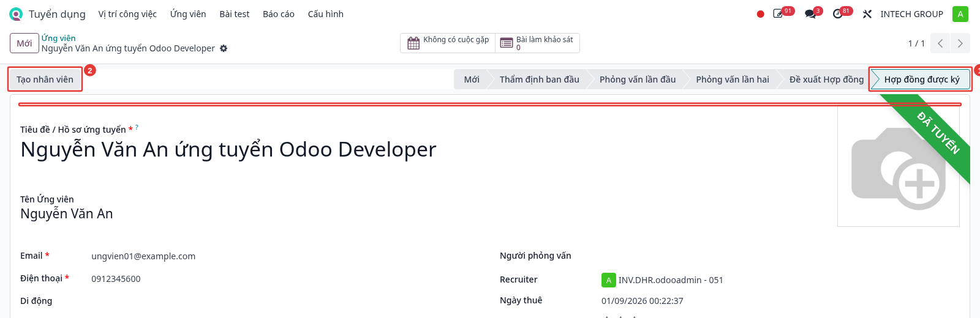This screenshot has height=318, width=980.
Task: Upload applicant photo via camera placeholder
Action: [898, 167]
